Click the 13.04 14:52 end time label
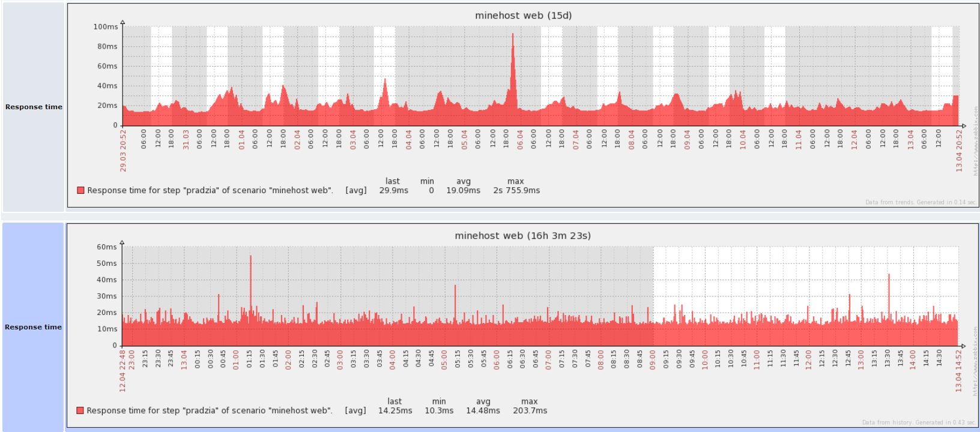Image resolution: width=980 pixels, height=432 pixels. 958,371
